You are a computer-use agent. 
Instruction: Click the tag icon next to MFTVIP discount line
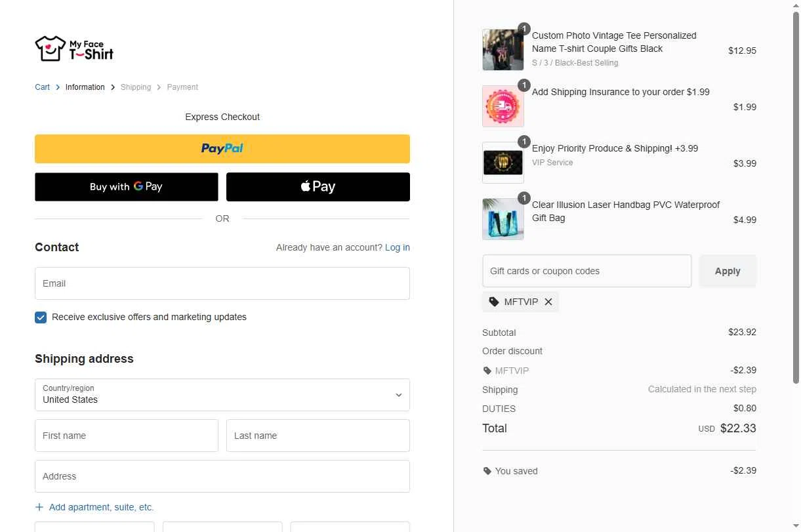pyautogui.click(x=487, y=371)
